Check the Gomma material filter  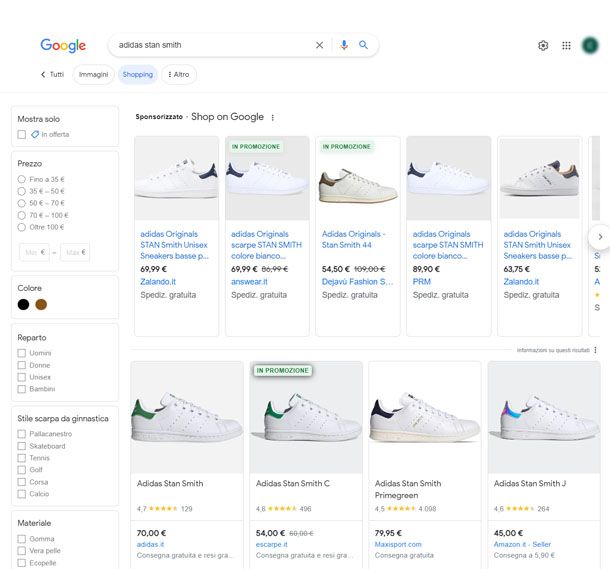tap(22, 539)
